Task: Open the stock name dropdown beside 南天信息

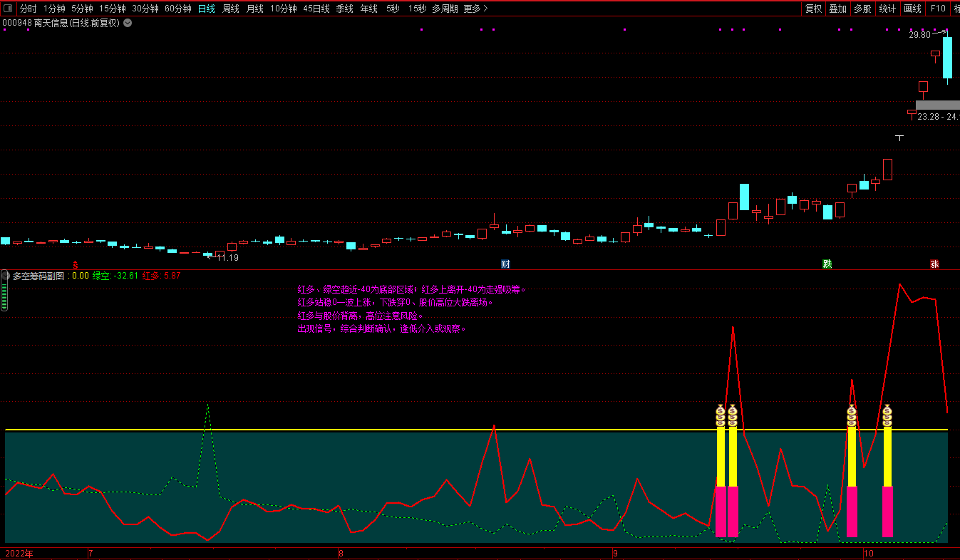Action: tap(128, 23)
